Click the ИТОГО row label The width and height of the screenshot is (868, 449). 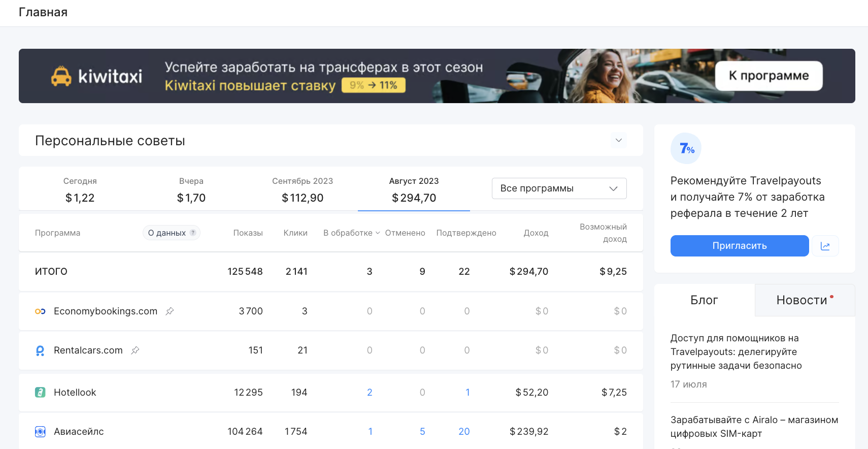click(51, 272)
